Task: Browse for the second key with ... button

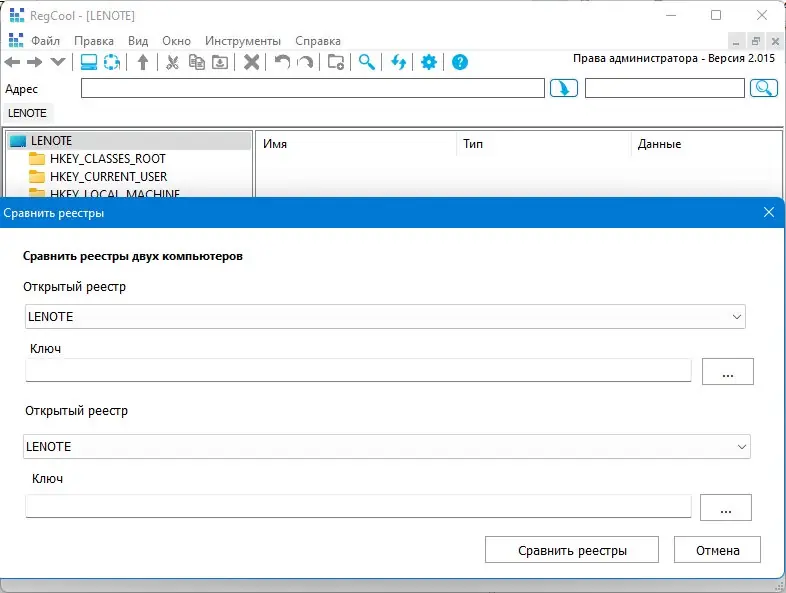Action: 725,507
